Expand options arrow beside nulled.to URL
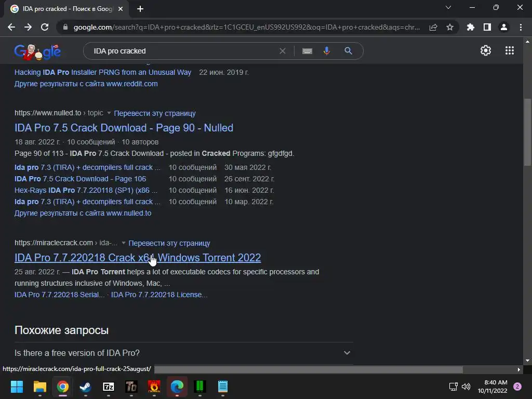The image size is (532, 399). point(109,113)
